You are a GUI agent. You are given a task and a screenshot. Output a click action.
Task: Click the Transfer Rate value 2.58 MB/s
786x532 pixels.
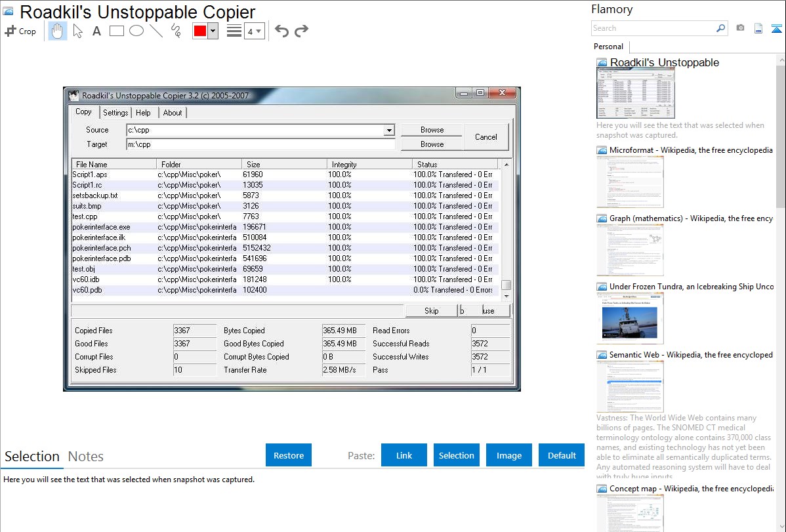(343, 370)
